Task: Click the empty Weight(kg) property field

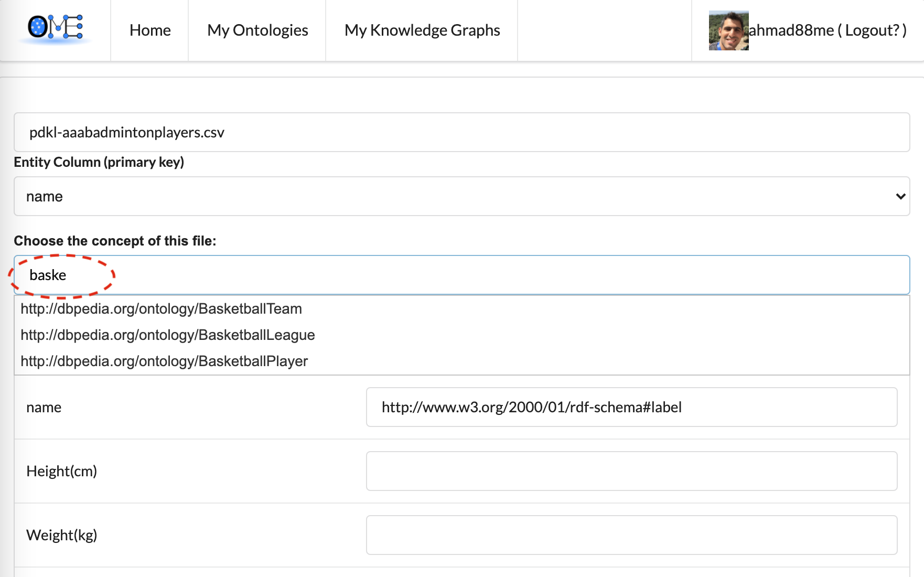Action: click(631, 535)
